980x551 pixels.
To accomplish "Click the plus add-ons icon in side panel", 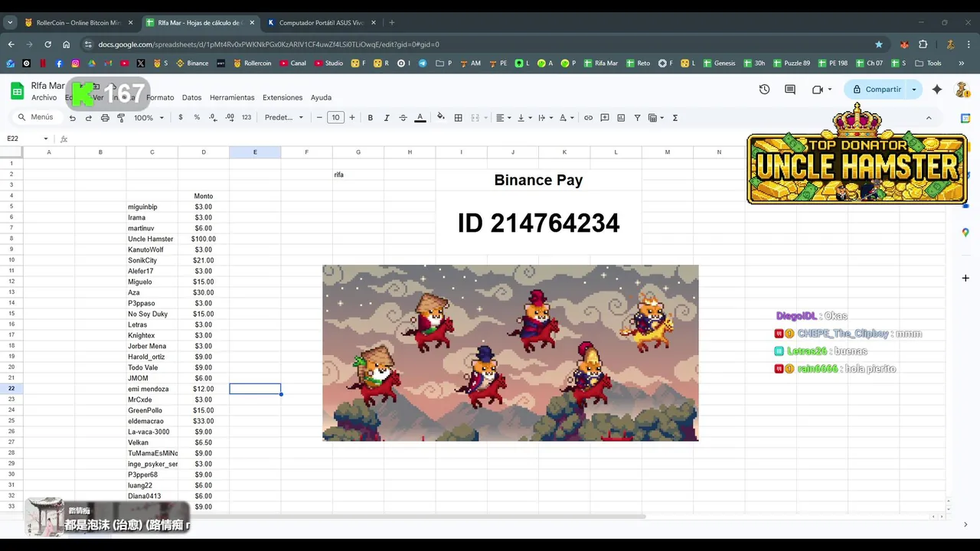I will 965,279.
